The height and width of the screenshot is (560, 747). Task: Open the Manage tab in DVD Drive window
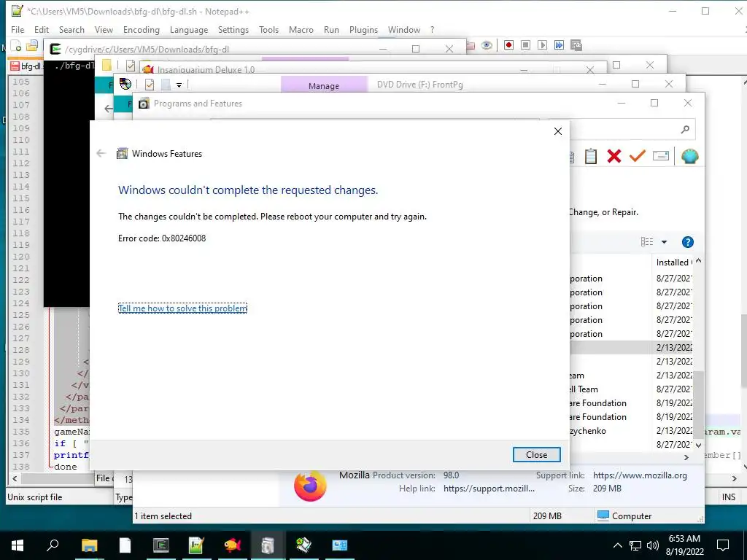[323, 86]
